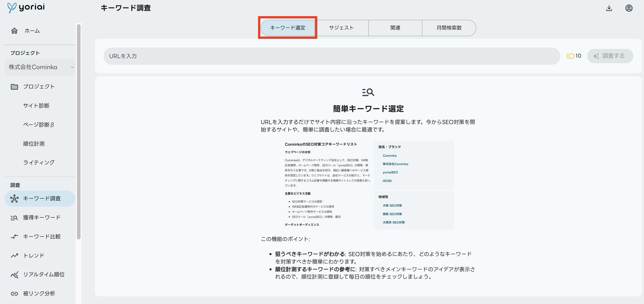Screen dimensions: 644x304
Task: Click the 調査する button
Action: 610,56
